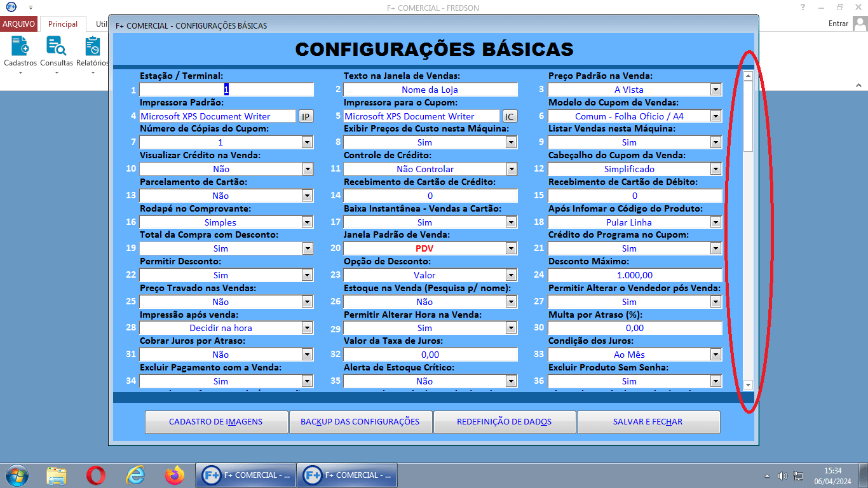Expand Baixa Instantânea Vendas a Cartão dropdown
The height and width of the screenshot is (488, 868).
[x=512, y=222]
